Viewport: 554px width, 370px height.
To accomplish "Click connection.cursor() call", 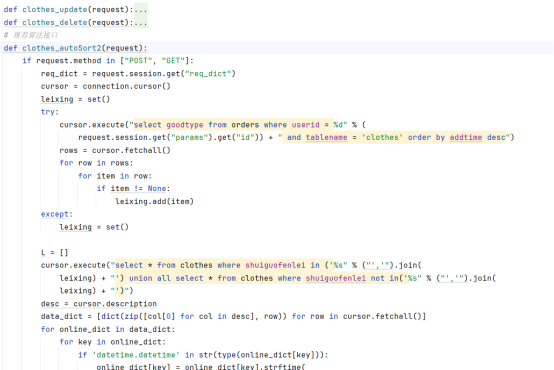I will pos(126,86).
